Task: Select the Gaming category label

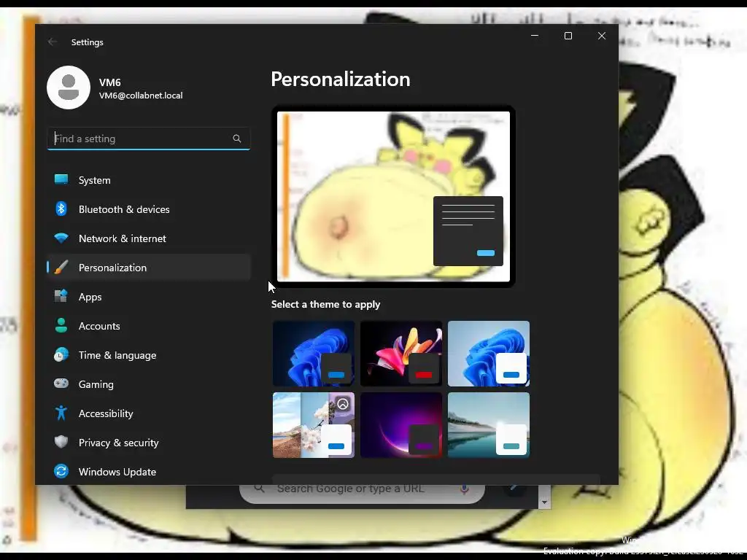Action: 96,384
